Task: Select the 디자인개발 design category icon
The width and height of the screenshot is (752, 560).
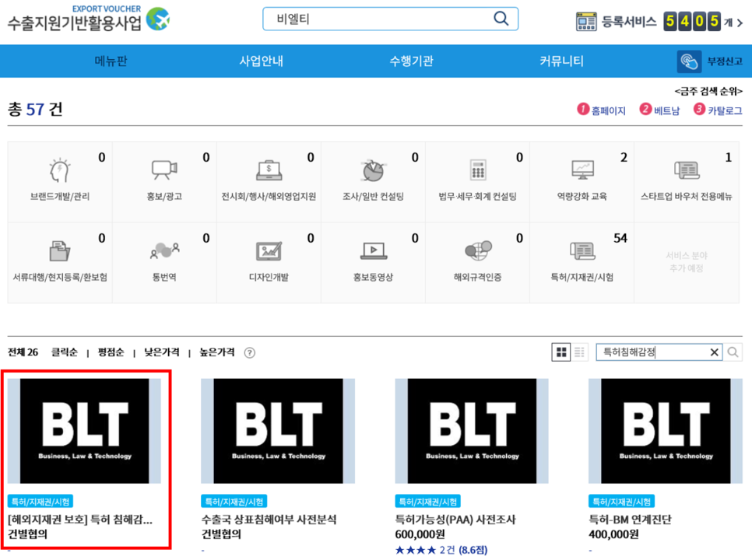Action: (x=268, y=250)
